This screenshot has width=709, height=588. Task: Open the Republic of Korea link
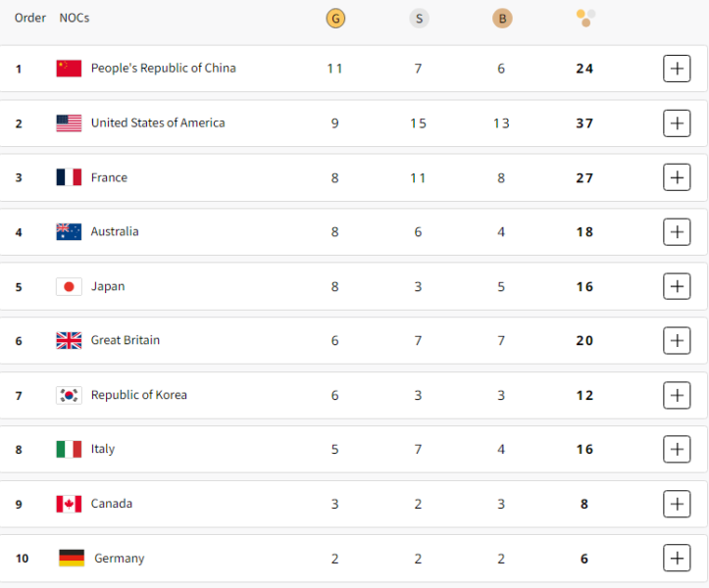139,395
